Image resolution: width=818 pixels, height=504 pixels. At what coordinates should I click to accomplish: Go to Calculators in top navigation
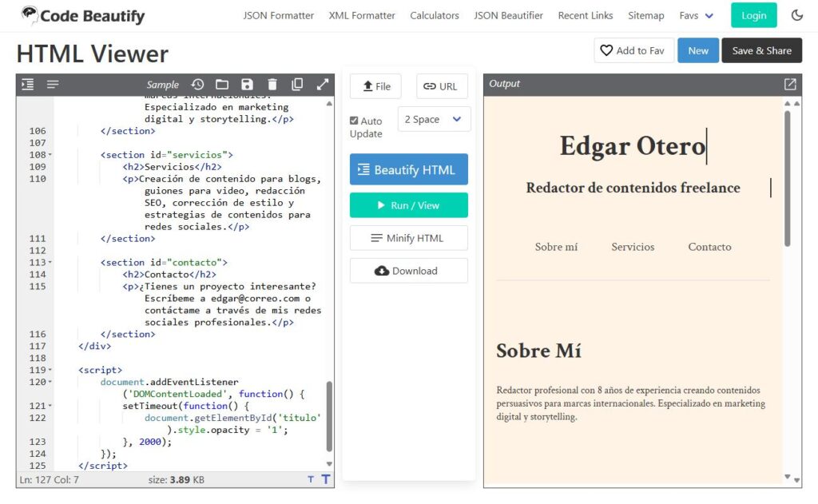(435, 16)
